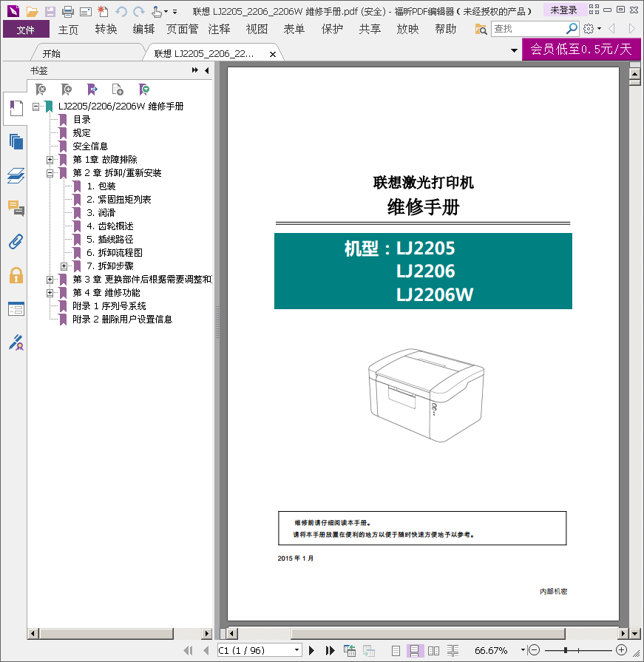644x662 pixels.
Task: Collapse root LJ2205/2206/2206W bookmark node
Action: point(36,107)
